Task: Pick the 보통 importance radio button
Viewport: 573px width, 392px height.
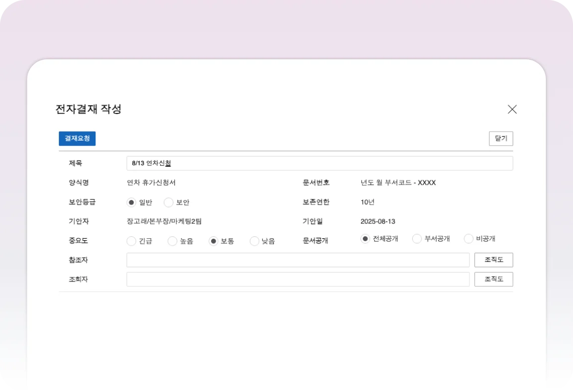Action: tap(214, 241)
